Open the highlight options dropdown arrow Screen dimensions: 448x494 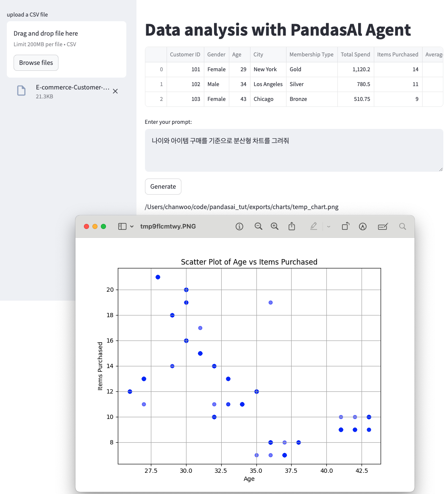(328, 226)
